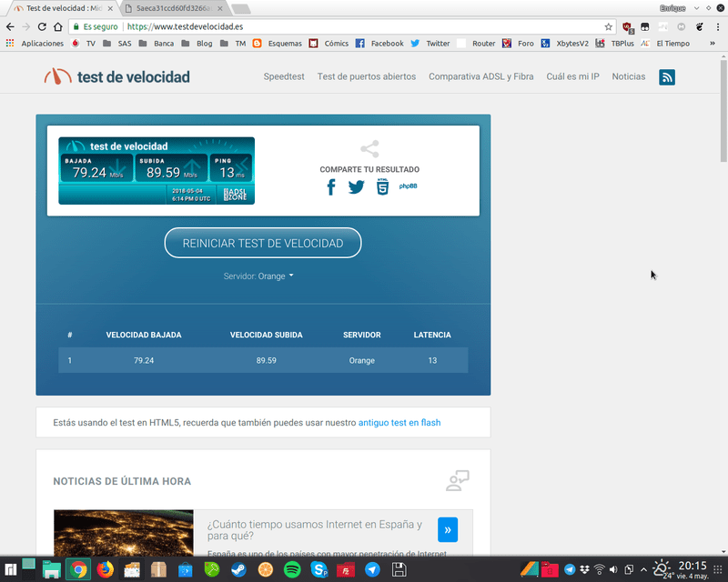Click the phpBB share code icon

click(408, 186)
